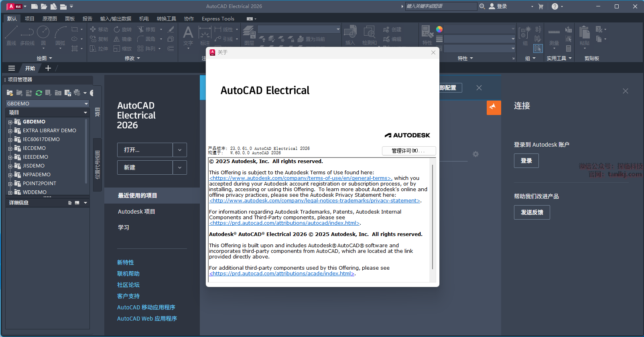
Task: Open the GBDEMO project selection dropdown
Action: [86, 104]
